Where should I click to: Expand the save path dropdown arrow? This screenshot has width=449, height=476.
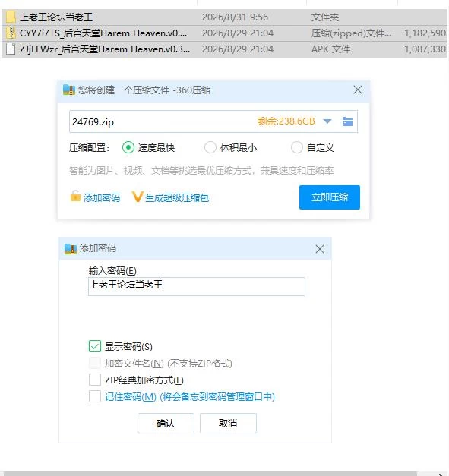327,121
